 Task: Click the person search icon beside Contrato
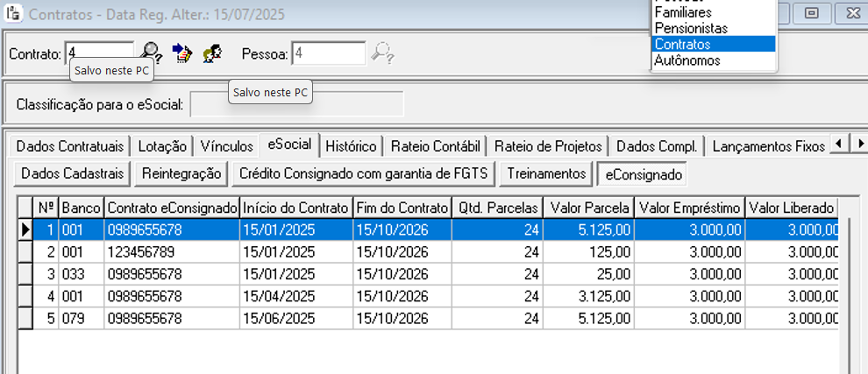[x=211, y=53]
